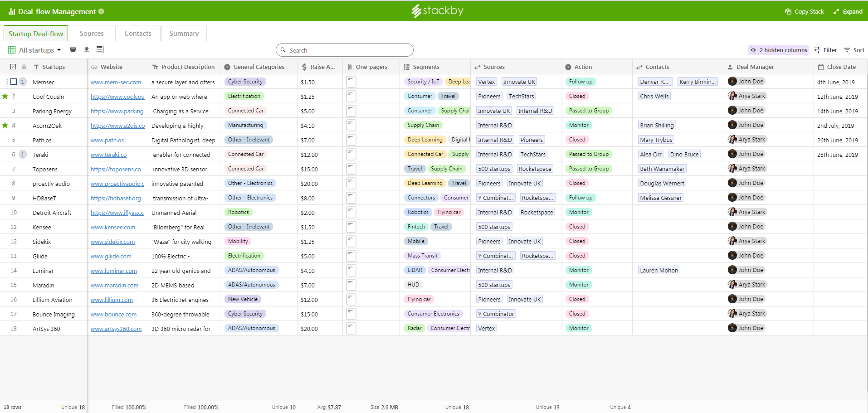Click the Follow up tag on the HDBaseT row

[580, 198]
